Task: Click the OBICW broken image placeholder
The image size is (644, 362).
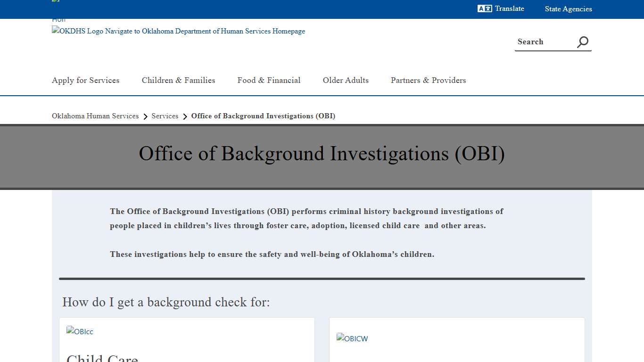Action: [352, 338]
